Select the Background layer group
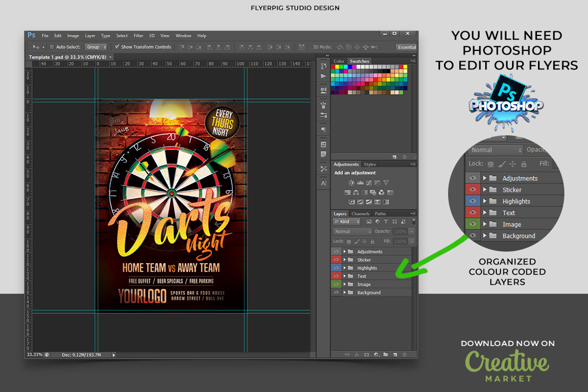The width and height of the screenshot is (588, 392). point(369,293)
